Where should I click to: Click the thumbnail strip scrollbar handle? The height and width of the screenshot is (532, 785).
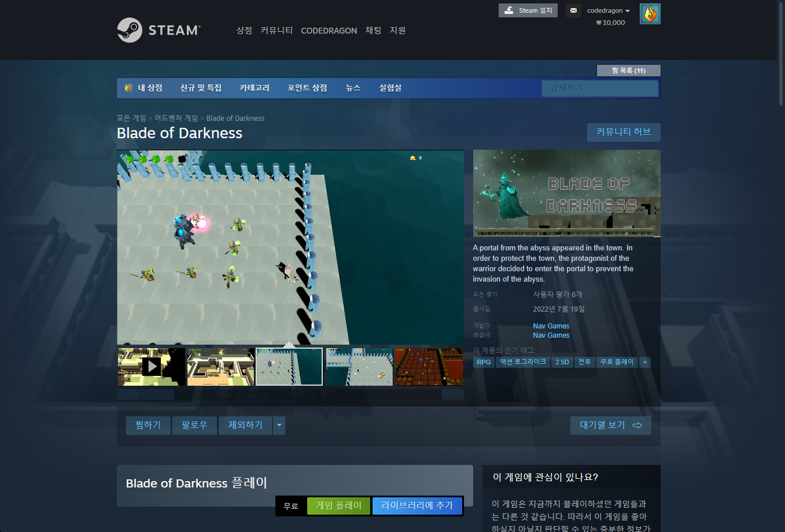point(157,394)
